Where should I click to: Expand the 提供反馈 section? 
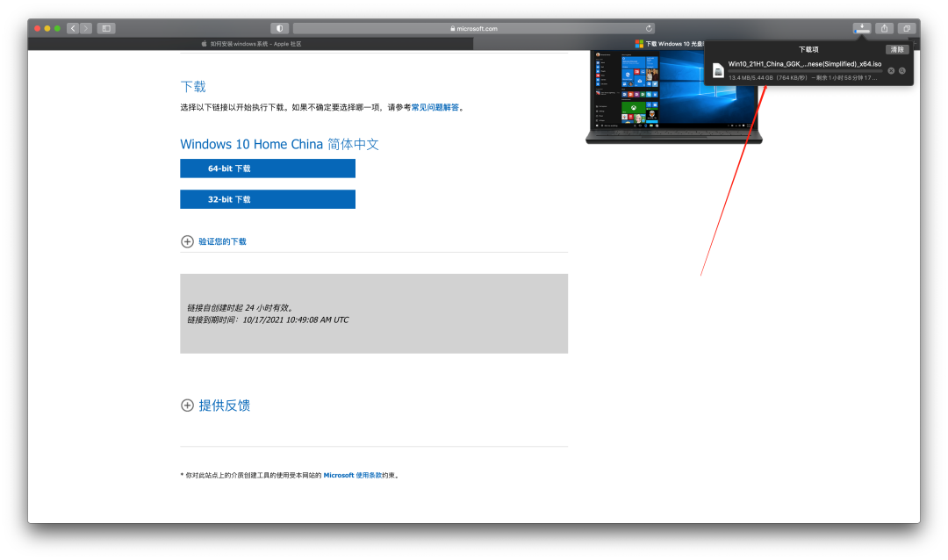[x=215, y=406]
